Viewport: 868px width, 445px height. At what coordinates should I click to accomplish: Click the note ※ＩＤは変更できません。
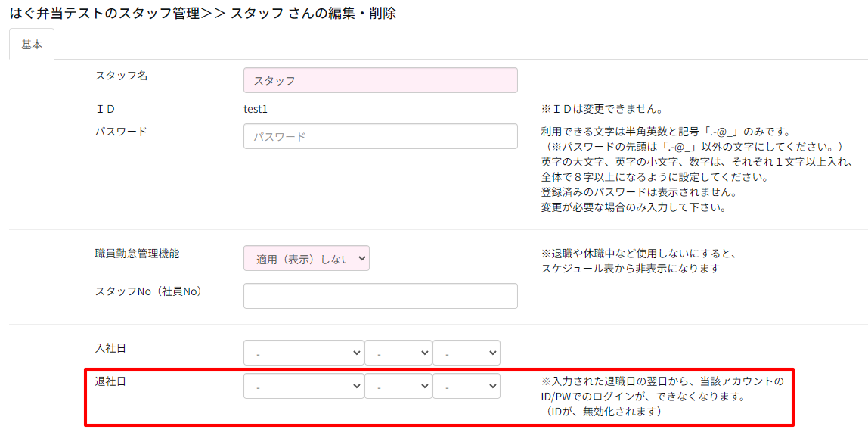point(603,109)
